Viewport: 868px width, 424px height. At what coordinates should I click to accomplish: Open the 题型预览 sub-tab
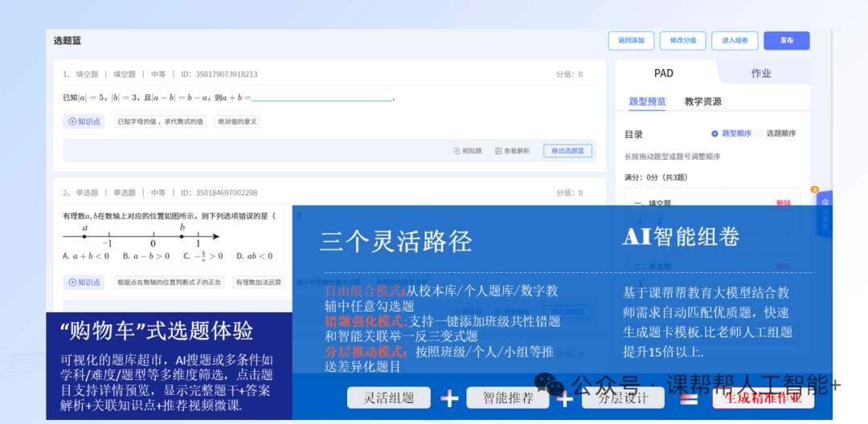(x=647, y=102)
